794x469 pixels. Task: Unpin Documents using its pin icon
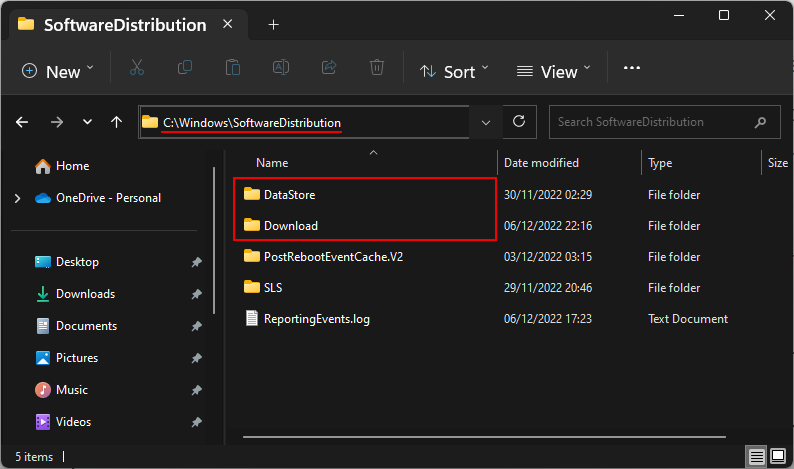(x=196, y=326)
